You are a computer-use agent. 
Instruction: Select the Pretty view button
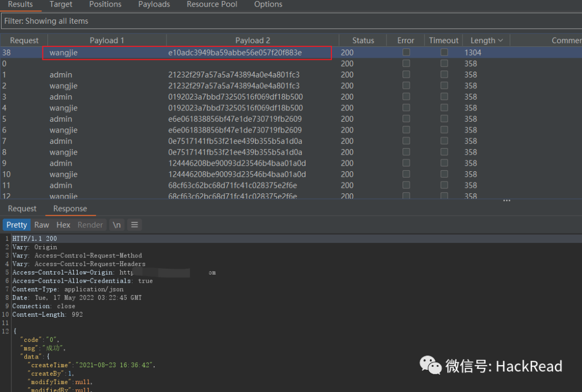[x=17, y=225]
